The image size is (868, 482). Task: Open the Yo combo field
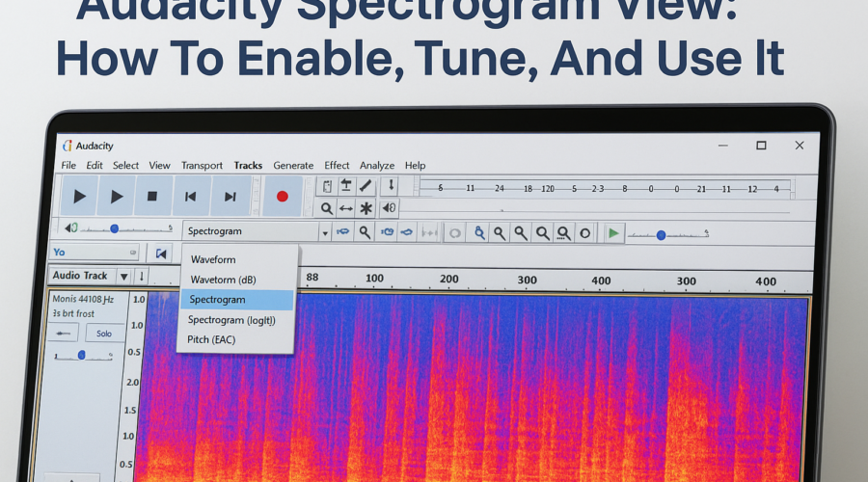coord(95,253)
